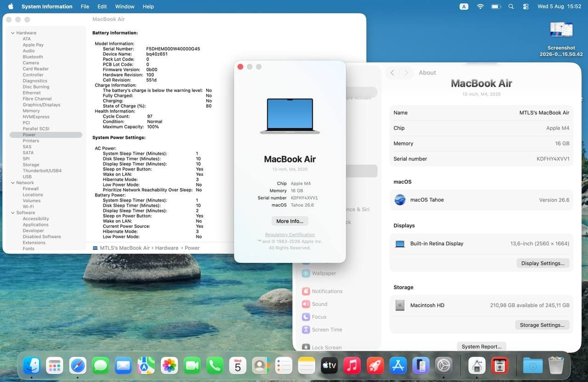Launch iPhone Mirroring from the Dock
The image size is (588, 382).
421,365
